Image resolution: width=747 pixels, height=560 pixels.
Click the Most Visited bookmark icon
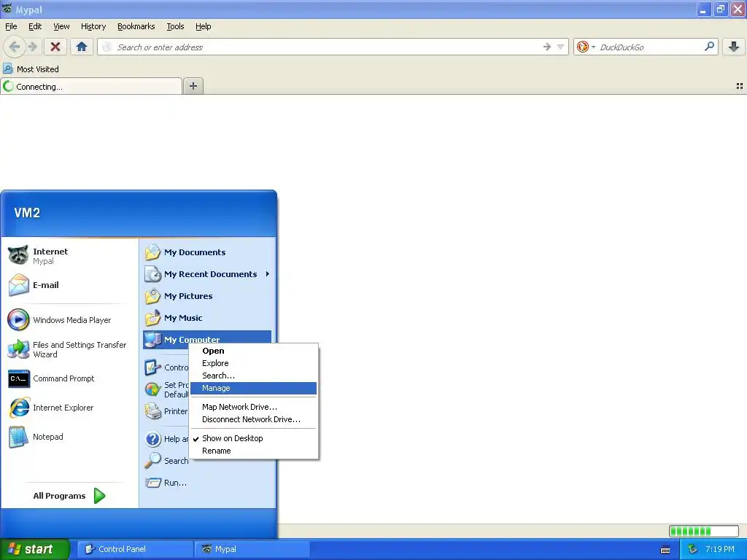pyautogui.click(x=7, y=69)
